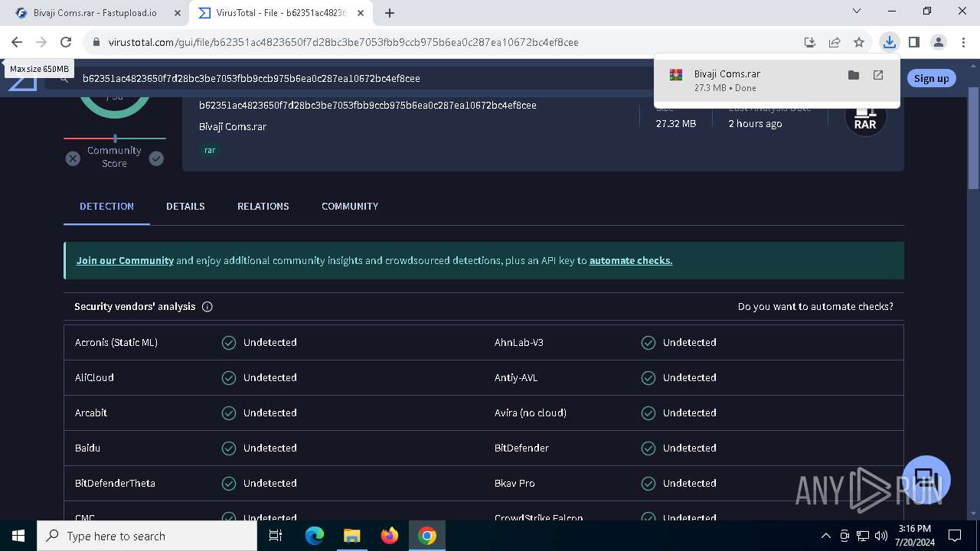980x551 pixels.
Task: Open Chrome menu three dots
Action: click(x=962, y=42)
